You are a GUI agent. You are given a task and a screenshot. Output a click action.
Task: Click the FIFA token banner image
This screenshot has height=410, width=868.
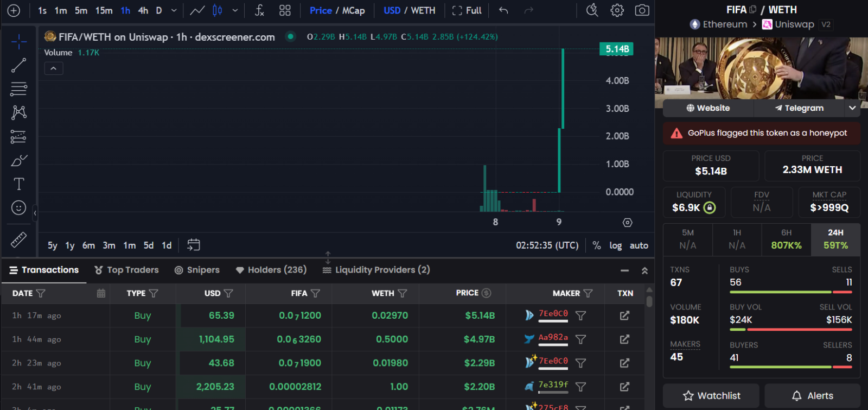pos(761,68)
